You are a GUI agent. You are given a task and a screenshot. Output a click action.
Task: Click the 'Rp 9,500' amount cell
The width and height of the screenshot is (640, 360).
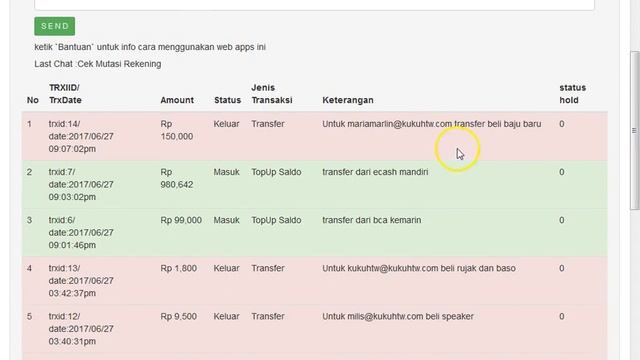pyautogui.click(x=178, y=316)
